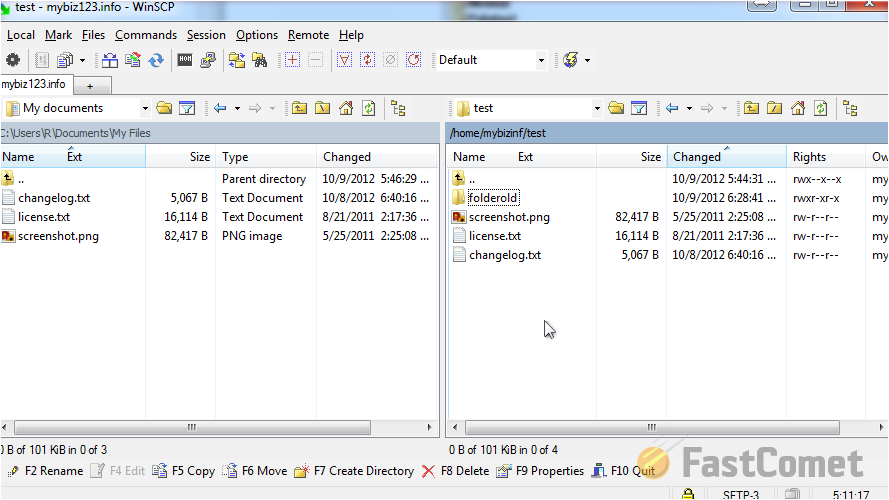
Task: Click the Compare Directories toolbar icon
Action: point(110,60)
